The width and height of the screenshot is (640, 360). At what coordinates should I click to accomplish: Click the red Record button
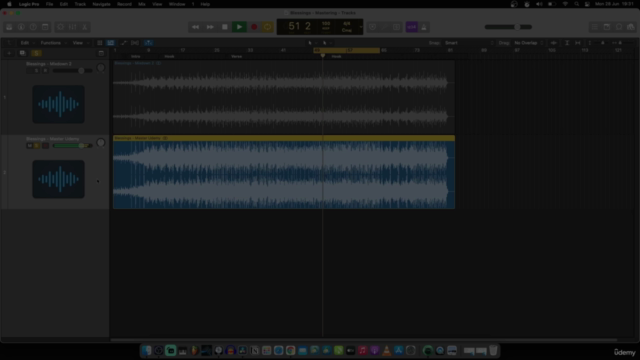pos(254,27)
